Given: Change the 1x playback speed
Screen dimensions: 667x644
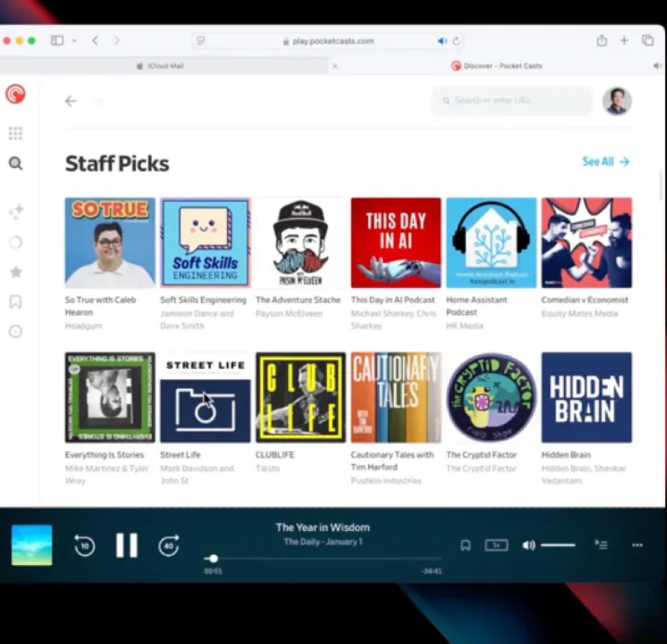Looking at the screenshot, I should coord(497,545).
